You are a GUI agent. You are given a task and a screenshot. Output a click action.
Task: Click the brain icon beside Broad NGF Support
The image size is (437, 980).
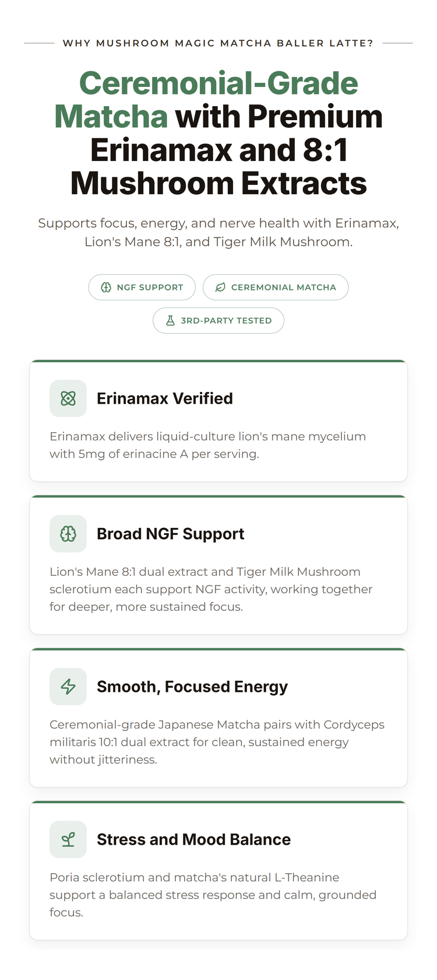tap(68, 534)
